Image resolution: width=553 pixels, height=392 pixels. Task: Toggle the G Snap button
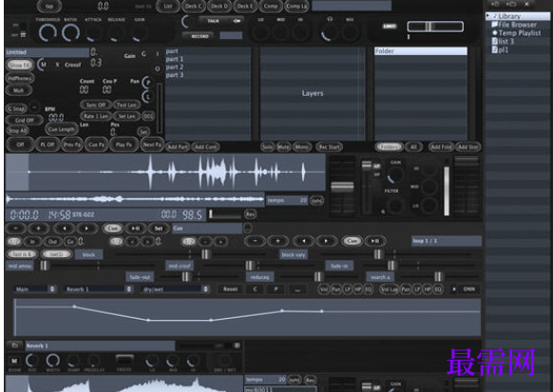click(16, 108)
